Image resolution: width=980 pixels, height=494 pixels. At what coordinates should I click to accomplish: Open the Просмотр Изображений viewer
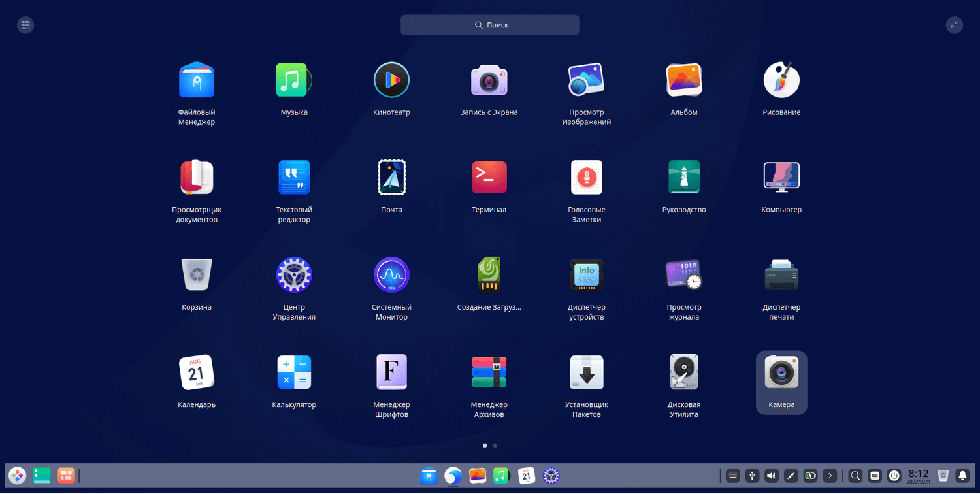[x=587, y=80]
